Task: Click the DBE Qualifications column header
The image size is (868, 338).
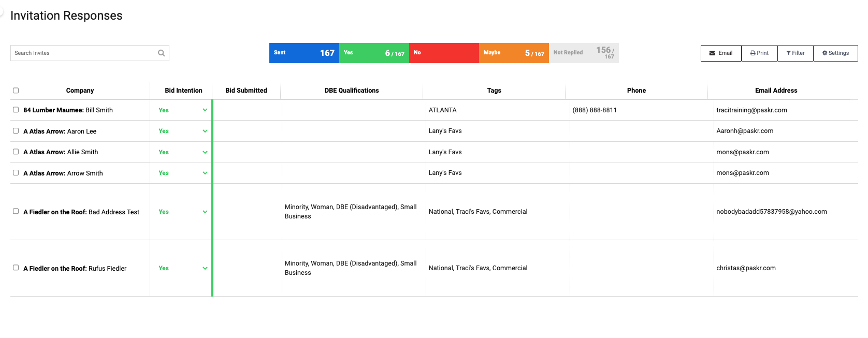Action: click(x=352, y=91)
